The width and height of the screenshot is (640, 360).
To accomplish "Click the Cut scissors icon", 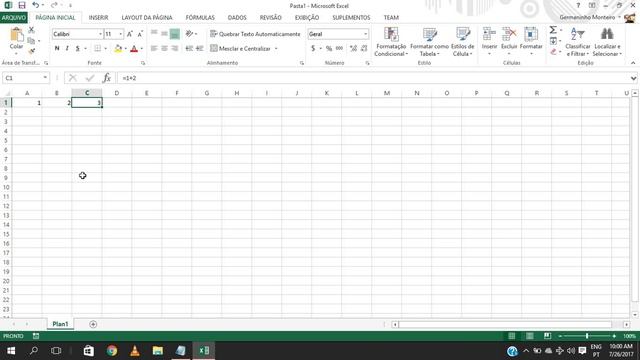I will [x=31, y=30].
